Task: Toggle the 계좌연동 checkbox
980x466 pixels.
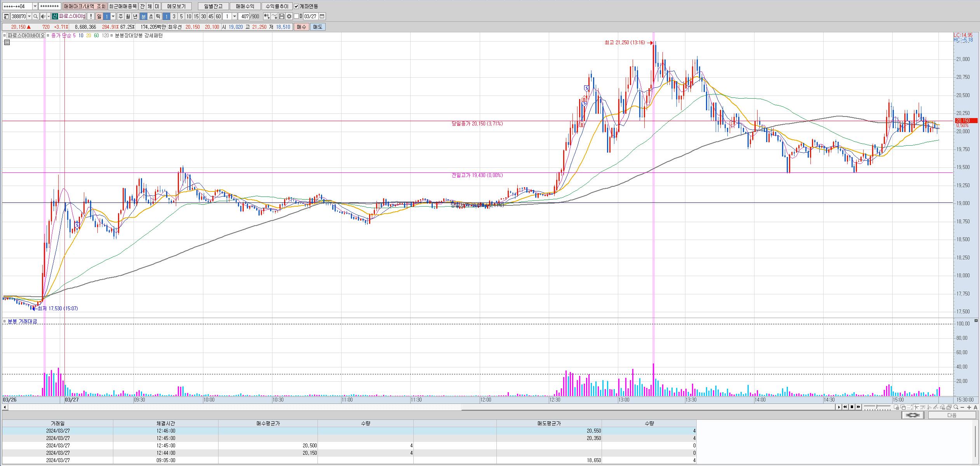Action: [x=297, y=6]
